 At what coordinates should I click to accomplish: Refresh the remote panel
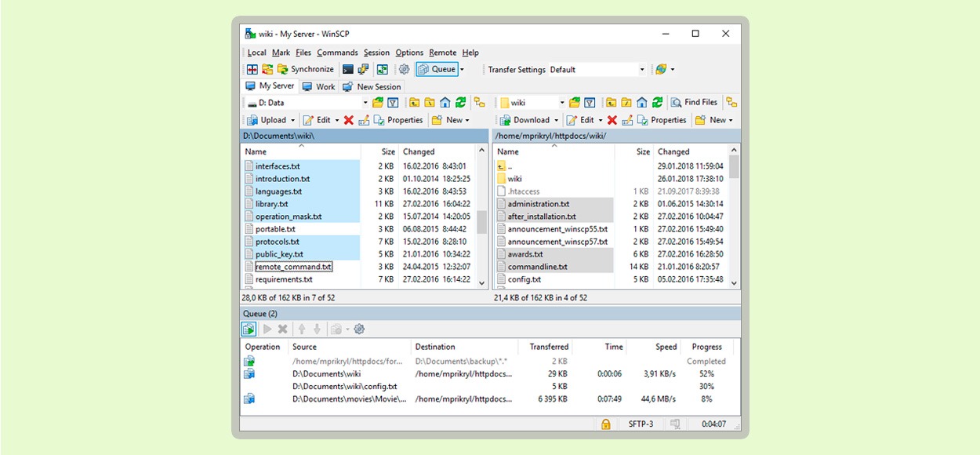pos(657,103)
